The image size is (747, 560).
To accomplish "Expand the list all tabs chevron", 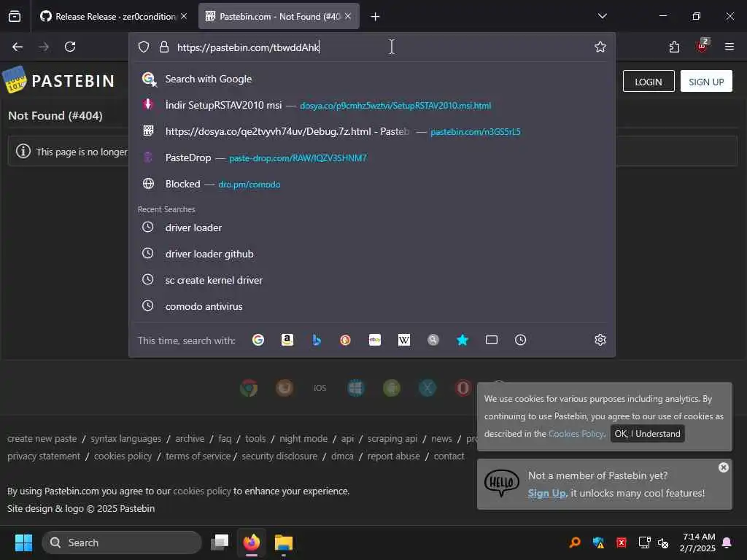I will click(602, 16).
